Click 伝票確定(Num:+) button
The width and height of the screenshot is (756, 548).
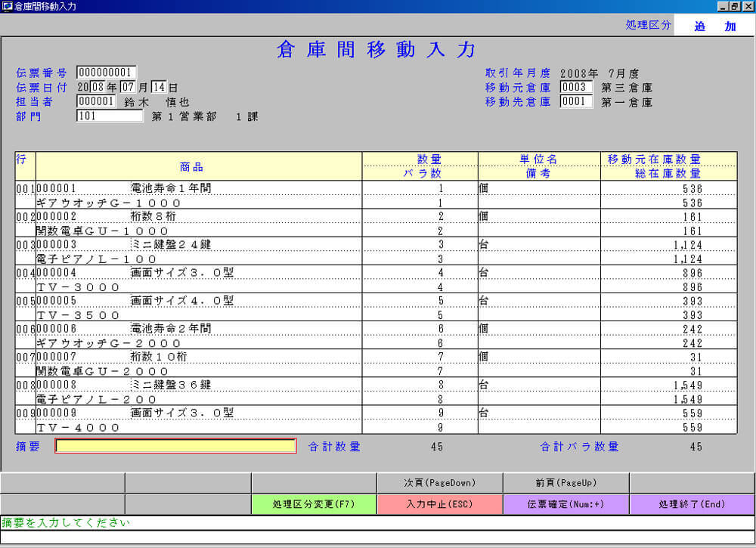click(566, 504)
